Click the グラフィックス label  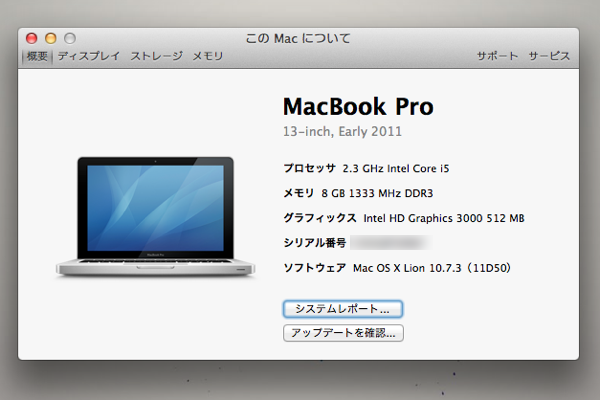(320, 218)
